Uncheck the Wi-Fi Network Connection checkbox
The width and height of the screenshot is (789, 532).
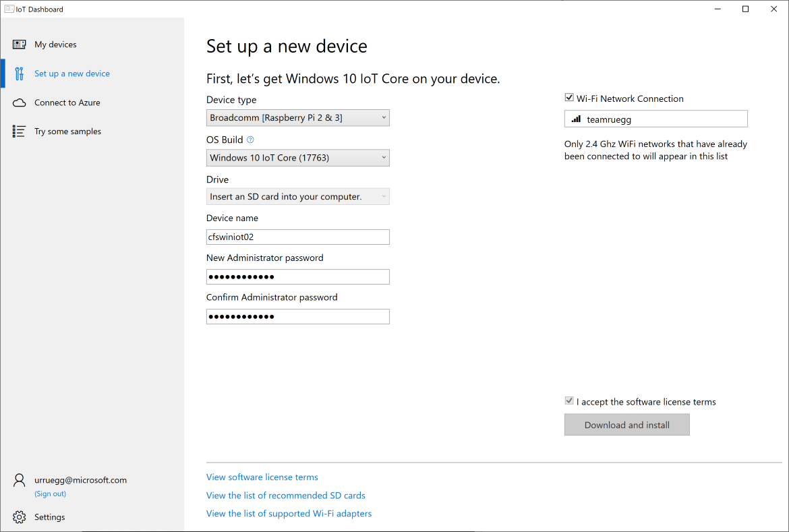pos(569,98)
